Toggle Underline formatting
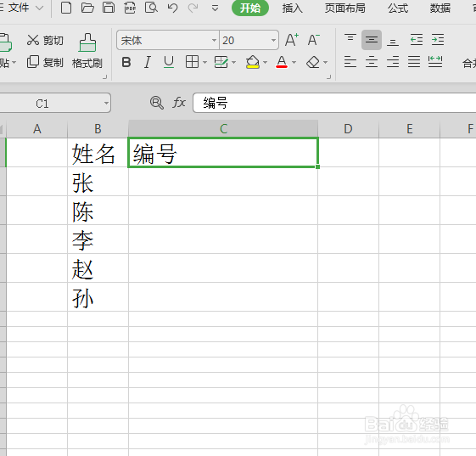 pos(169,62)
